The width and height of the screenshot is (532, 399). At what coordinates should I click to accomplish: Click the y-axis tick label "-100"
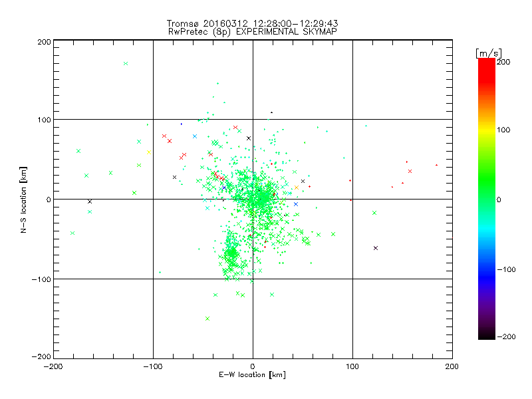[41, 279]
